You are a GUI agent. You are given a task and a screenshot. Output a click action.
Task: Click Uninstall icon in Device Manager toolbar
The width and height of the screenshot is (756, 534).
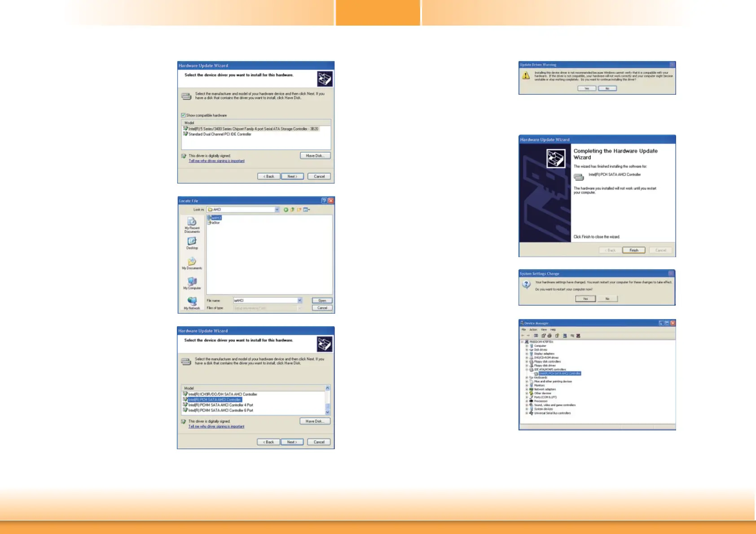coord(578,336)
